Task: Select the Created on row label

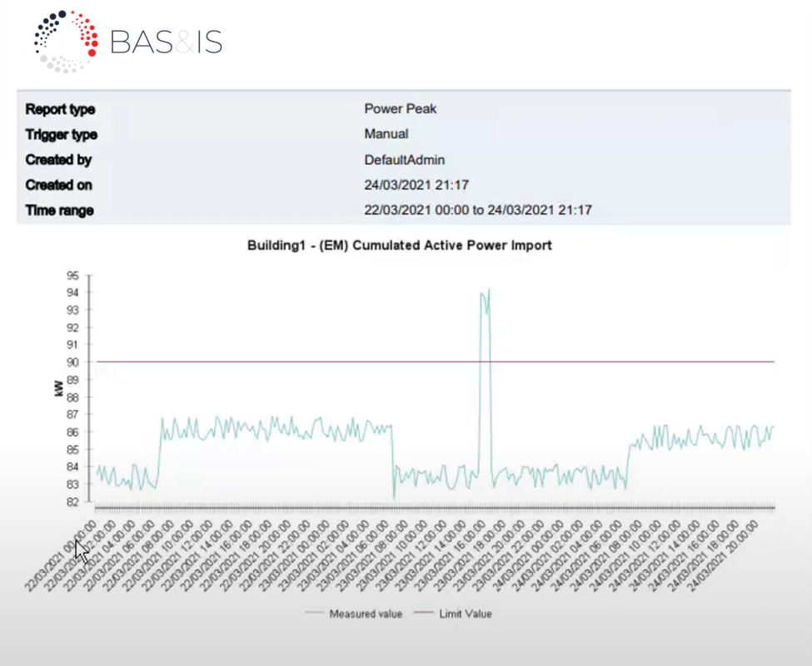Action: click(58, 185)
